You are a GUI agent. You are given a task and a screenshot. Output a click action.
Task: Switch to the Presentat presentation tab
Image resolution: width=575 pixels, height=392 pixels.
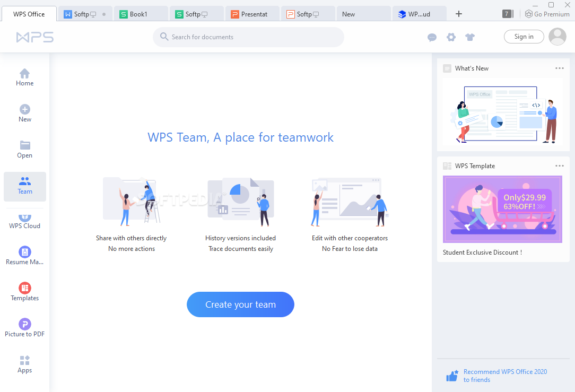252,14
